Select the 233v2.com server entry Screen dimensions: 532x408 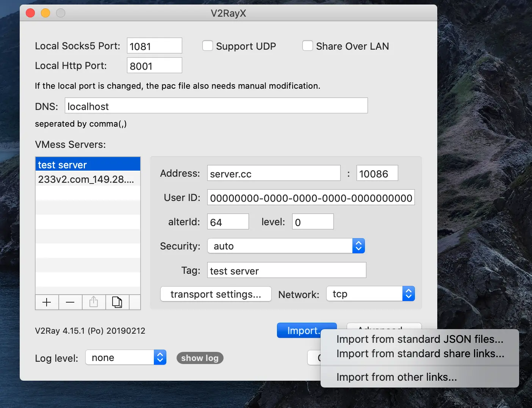point(88,179)
